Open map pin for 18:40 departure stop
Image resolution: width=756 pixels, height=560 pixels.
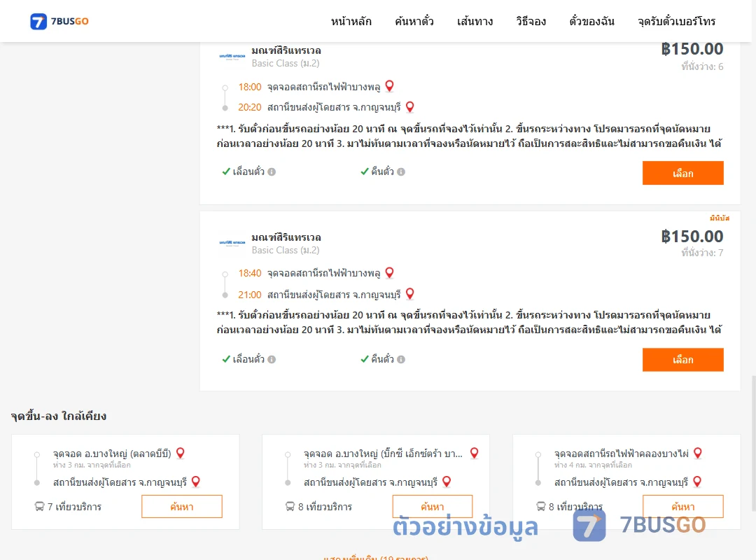390,273
